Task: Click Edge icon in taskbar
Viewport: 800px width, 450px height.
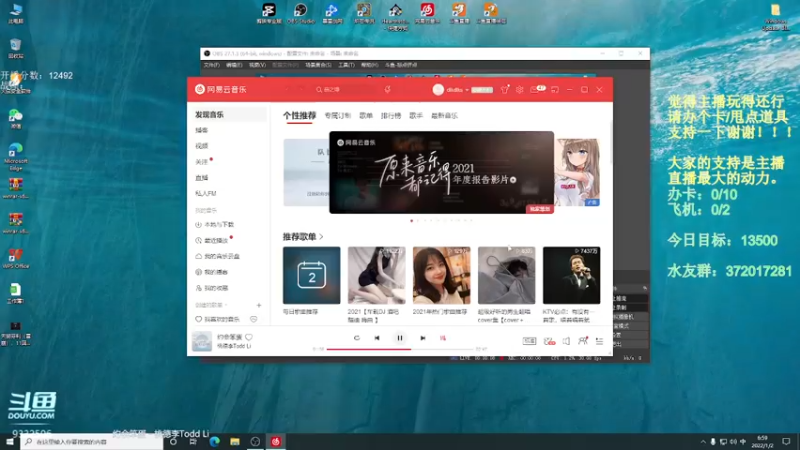Action: [x=214, y=441]
